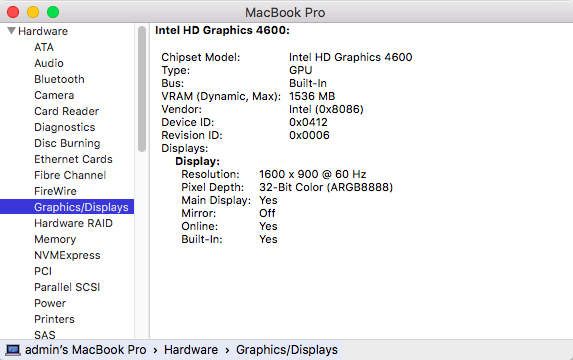Click the Chipset Model value text
The height and width of the screenshot is (360, 573).
coord(350,57)
